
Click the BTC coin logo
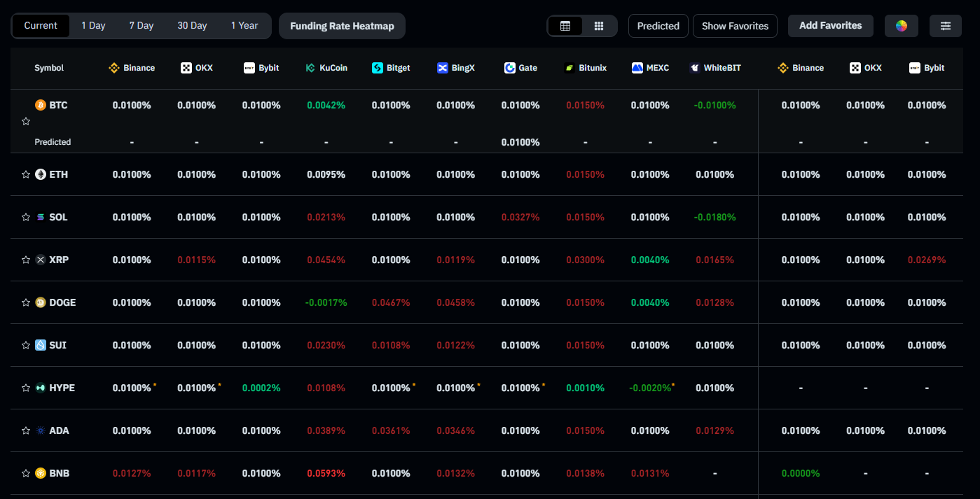coord(41,105)
